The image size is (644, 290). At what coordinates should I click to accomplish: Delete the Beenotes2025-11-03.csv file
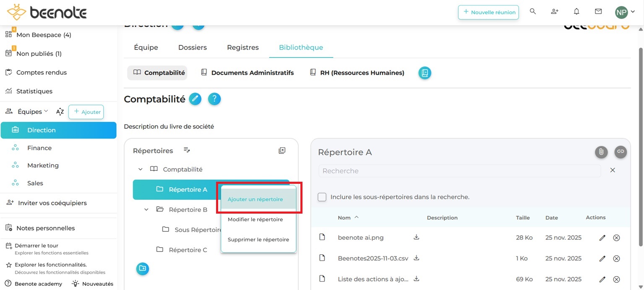tap(616, 259)
